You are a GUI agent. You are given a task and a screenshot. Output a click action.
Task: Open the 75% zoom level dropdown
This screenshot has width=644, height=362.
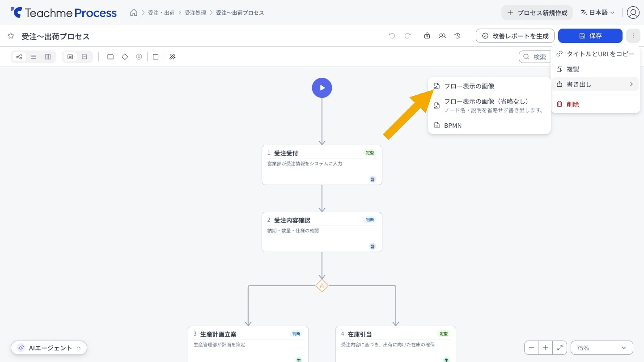[x=602, y=348]
